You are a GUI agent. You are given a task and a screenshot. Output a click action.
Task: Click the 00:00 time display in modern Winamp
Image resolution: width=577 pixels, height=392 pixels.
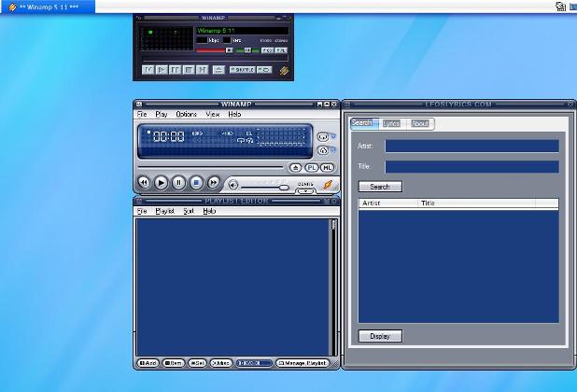(169, 137)
